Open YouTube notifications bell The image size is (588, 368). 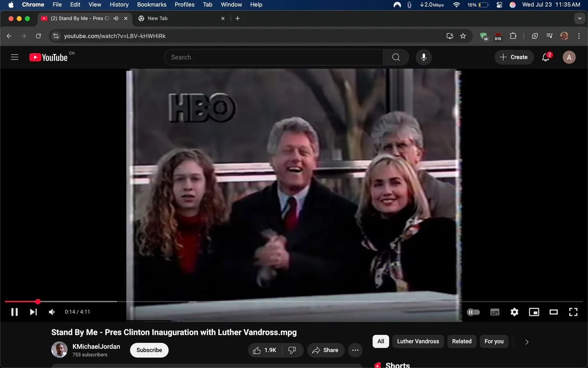tap(545, 57)
